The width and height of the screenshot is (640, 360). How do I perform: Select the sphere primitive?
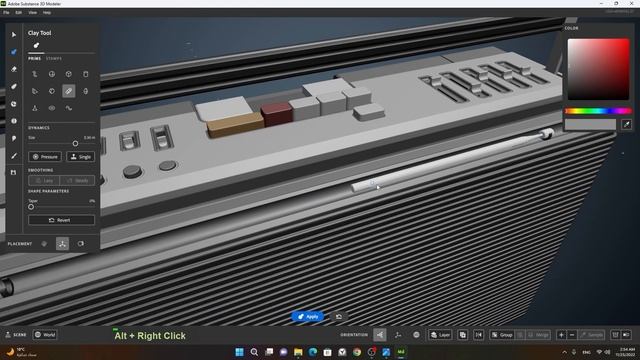[x=52, y=74]
